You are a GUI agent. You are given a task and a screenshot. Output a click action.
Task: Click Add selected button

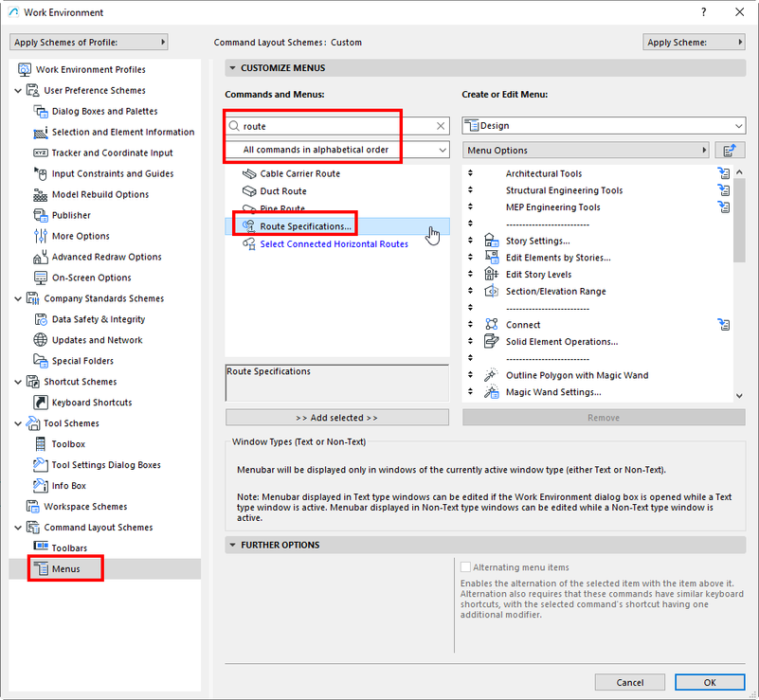click(337, 418)
